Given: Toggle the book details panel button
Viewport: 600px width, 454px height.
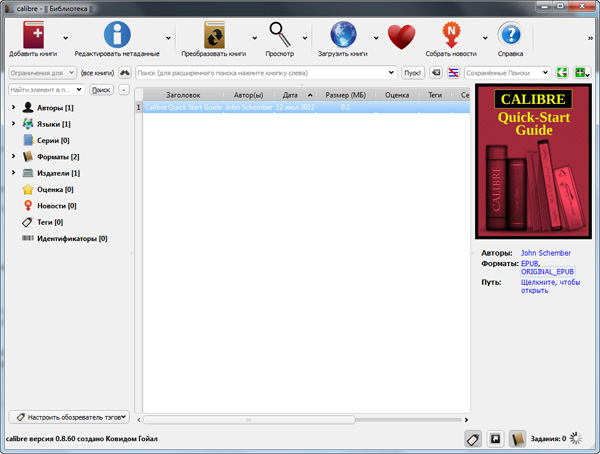Looking at the screenshot, I should coord(517,438).
